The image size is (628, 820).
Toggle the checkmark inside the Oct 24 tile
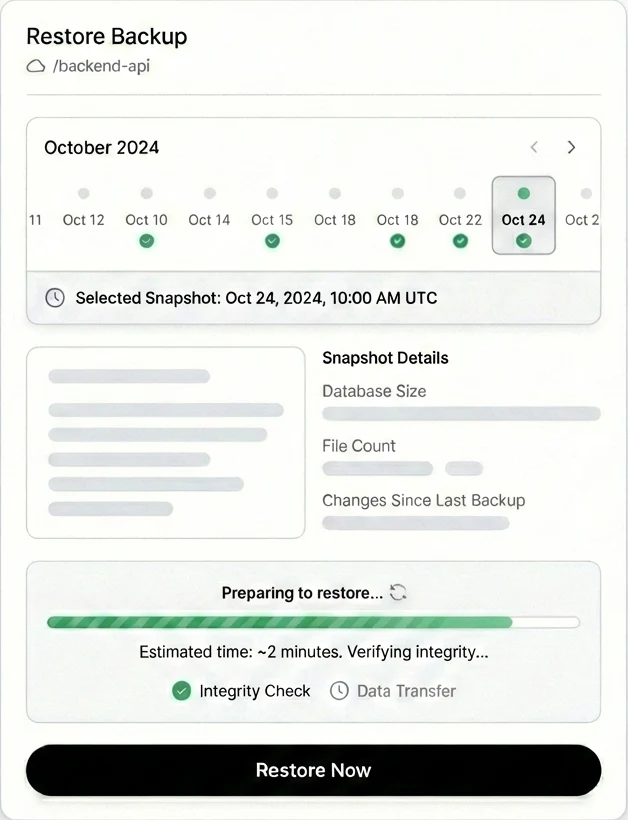[523, 240]
